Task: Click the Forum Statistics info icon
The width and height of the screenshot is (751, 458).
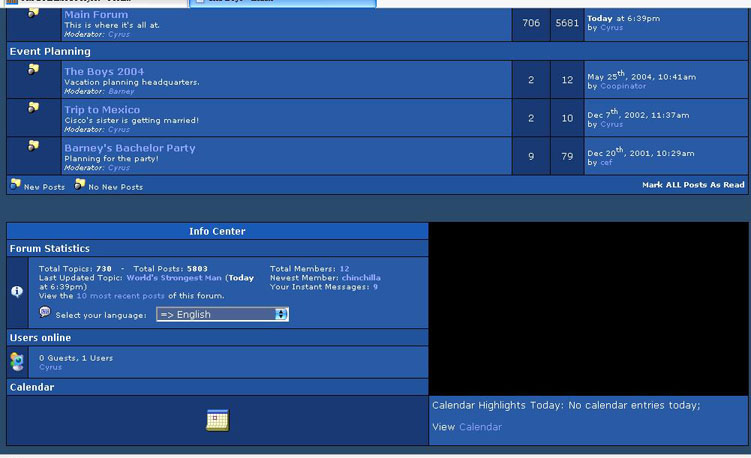Action: (x=17, y=291)
